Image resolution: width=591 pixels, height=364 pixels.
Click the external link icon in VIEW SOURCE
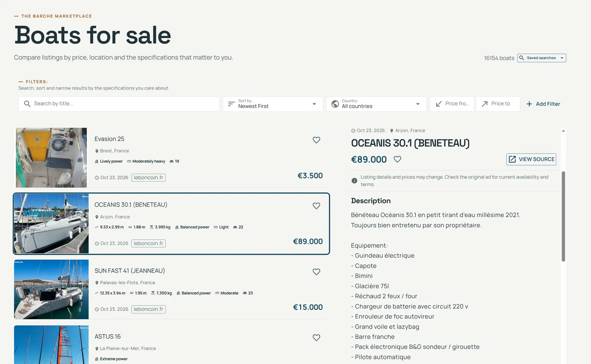click(x=512, y=159)
